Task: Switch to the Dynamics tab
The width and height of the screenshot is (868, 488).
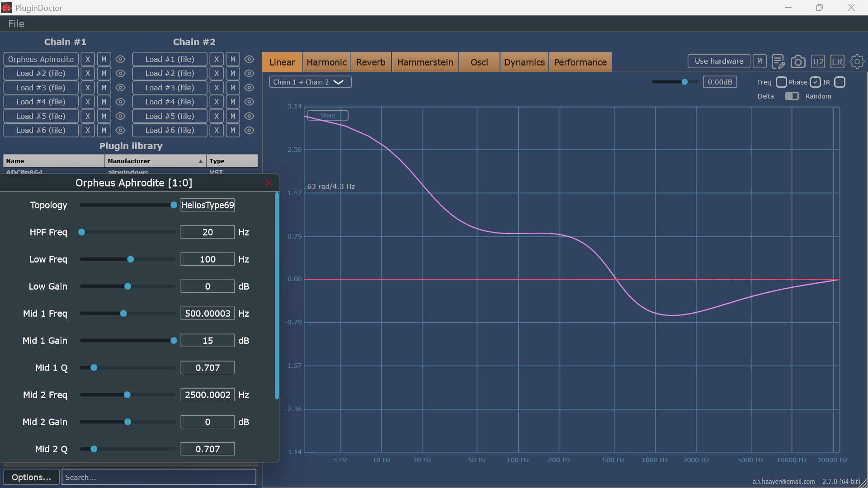Action: tap(524, 62)
